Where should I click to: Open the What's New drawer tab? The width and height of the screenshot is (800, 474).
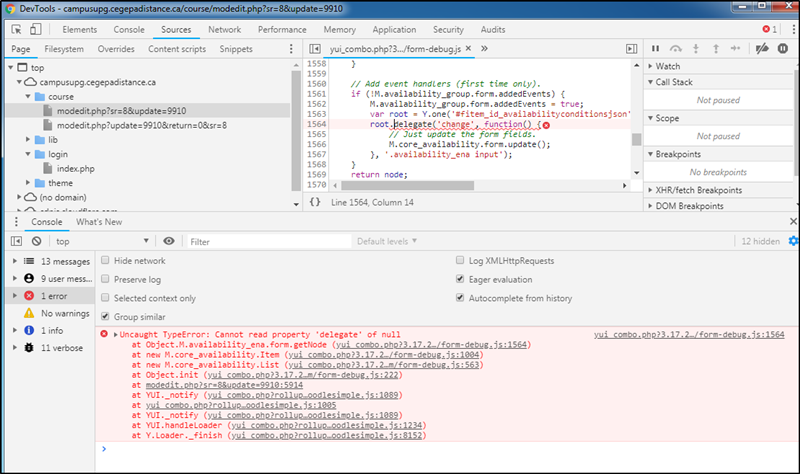point(98,222)
